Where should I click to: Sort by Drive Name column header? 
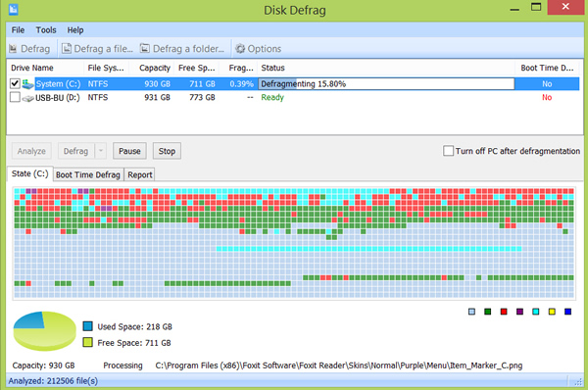(45, 68)
